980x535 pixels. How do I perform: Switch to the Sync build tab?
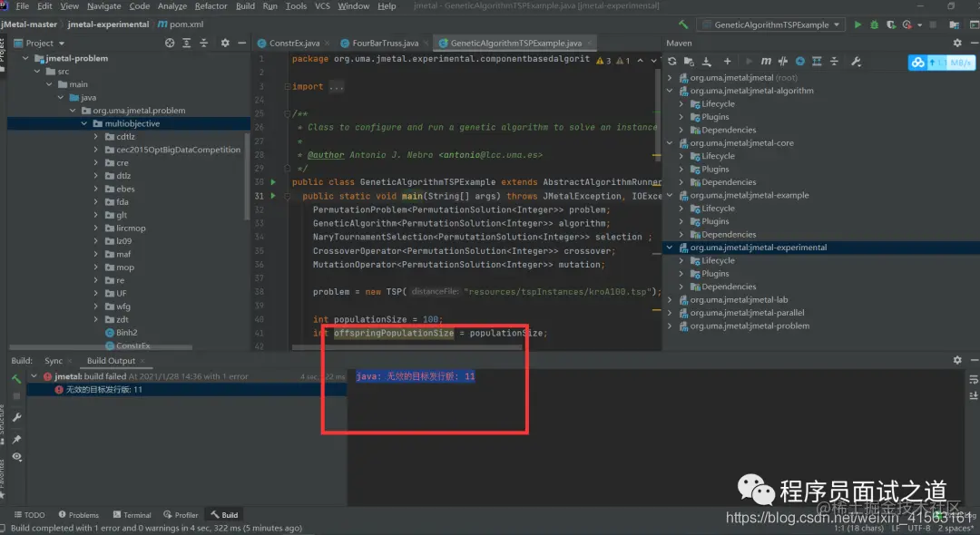coord(54,361)
